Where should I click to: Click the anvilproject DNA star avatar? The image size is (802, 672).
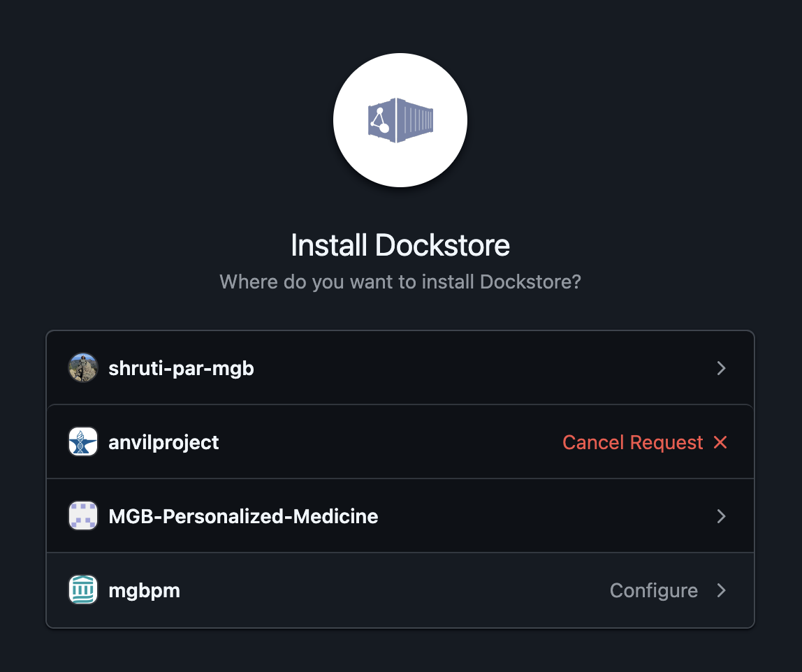(83, 442)
